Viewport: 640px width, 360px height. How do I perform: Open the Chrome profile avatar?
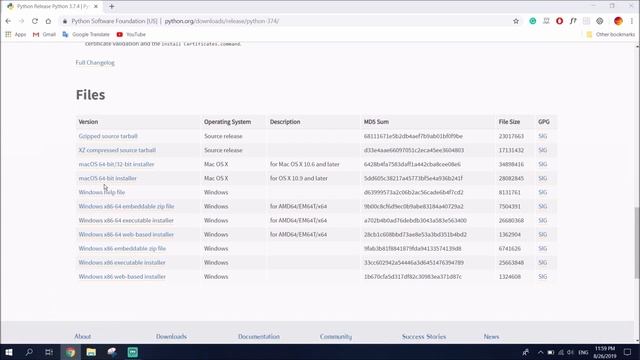click(618, 21)
